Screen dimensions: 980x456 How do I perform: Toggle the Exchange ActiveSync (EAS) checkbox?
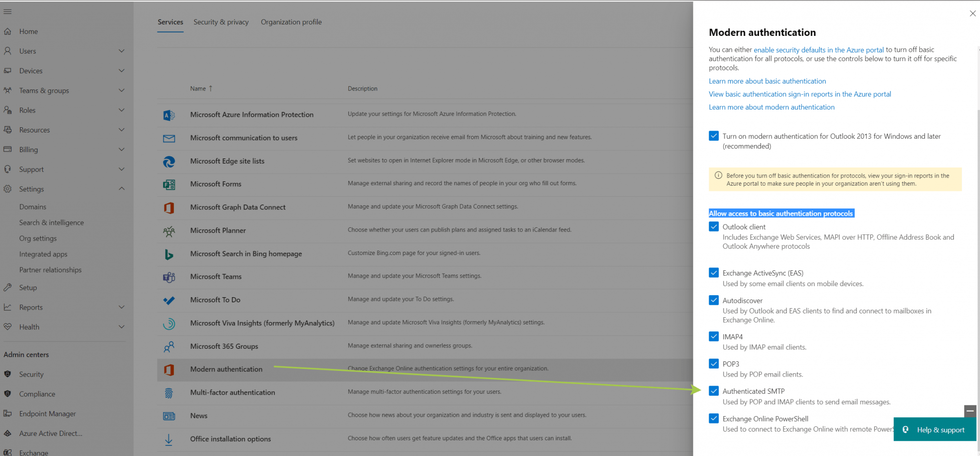point(713,273)
